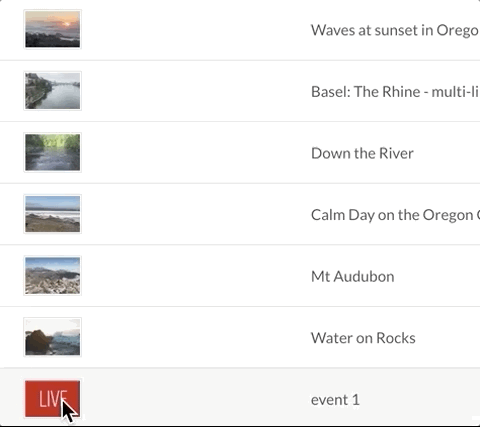Open the Waves at sunset thumbnail
Screen dimensions: 480x427
pos(53,29)
